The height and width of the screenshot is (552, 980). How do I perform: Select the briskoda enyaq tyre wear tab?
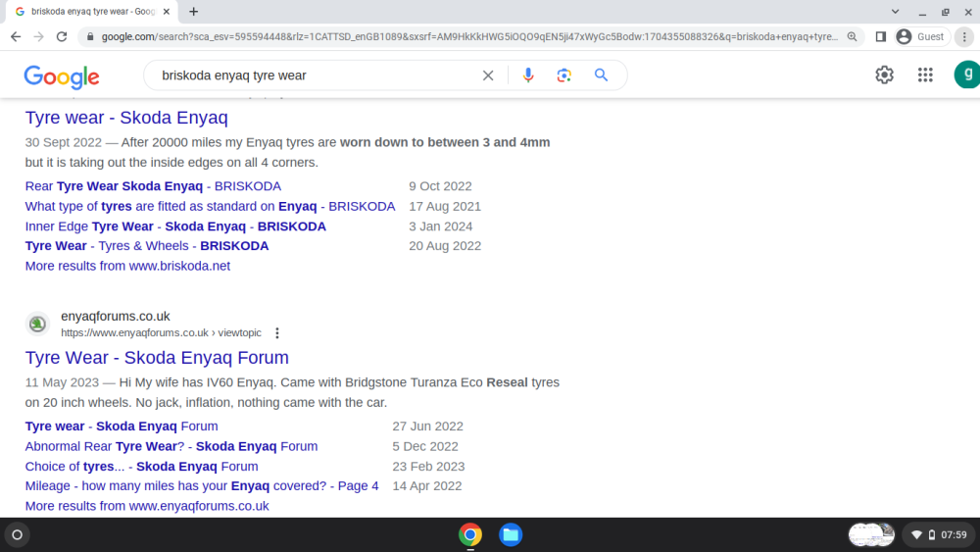pyautogui.click(x=92, y=11)
